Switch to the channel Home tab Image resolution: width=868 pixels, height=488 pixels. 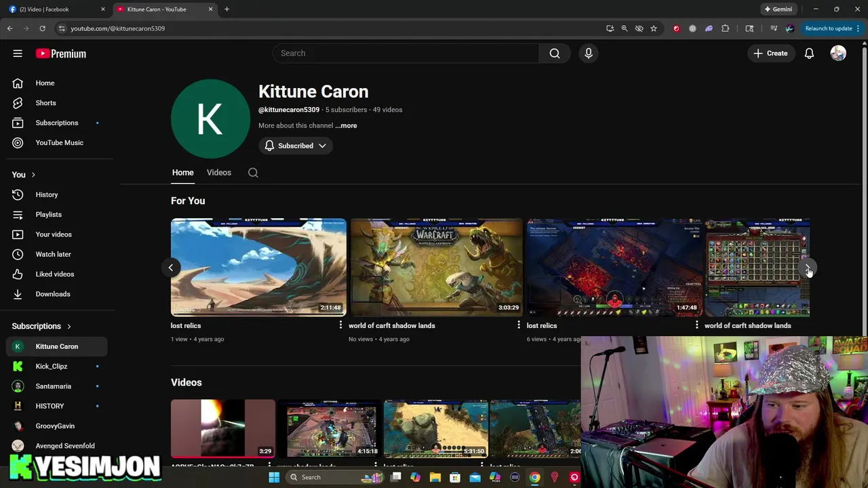(x=182, y=173)
